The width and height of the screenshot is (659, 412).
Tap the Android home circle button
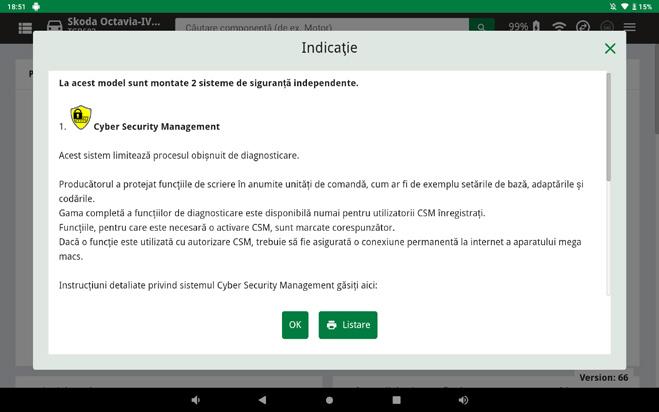point(330,400)
